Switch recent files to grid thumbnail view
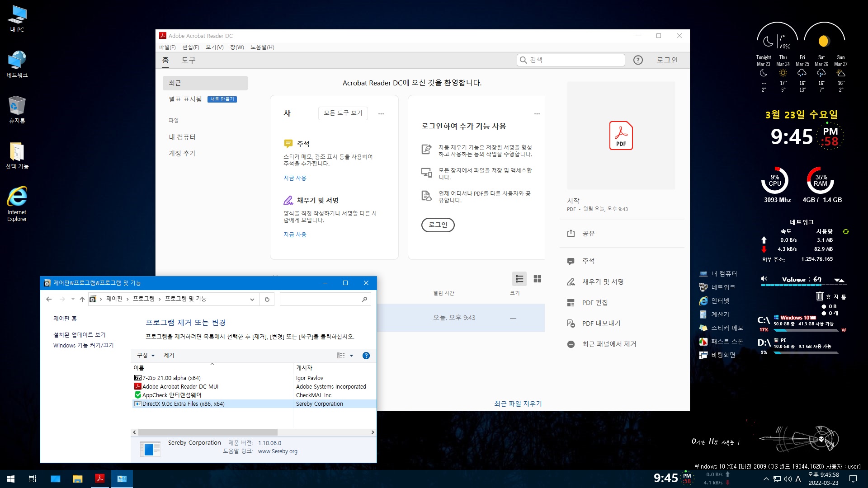Viewport: 868px width, 488px height. pos(538,279)
